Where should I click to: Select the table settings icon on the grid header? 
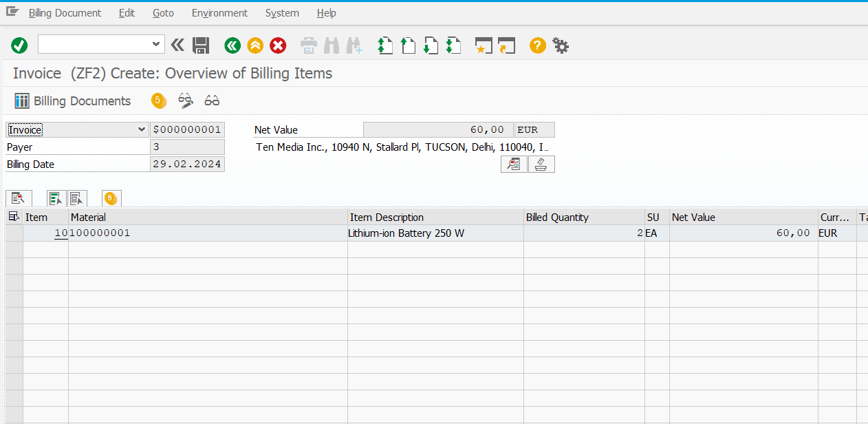(12, 217)
